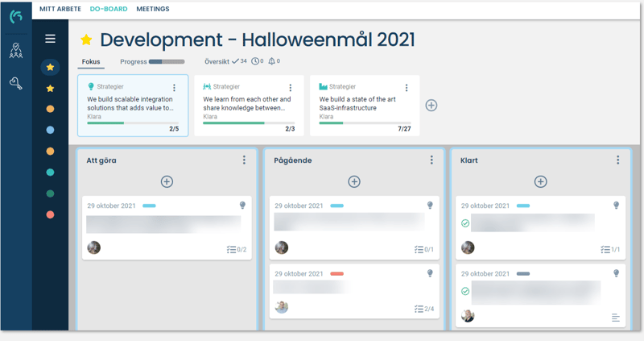Image resolution: width=644 pixels, height=341 pixels.
Task: Open the MITT ARBETE tab
Action: [60, 9]
